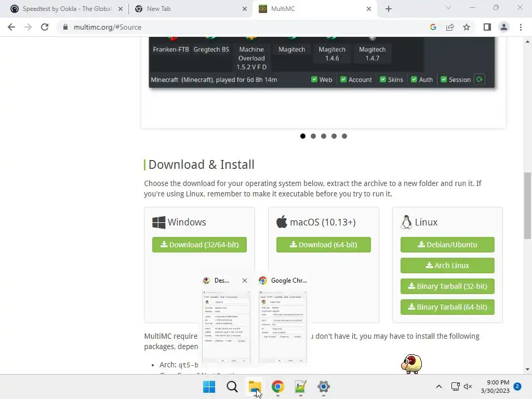The image size is (532, 399).
Task: Toggle the Session status checkbox
Action: pos(444,79)
